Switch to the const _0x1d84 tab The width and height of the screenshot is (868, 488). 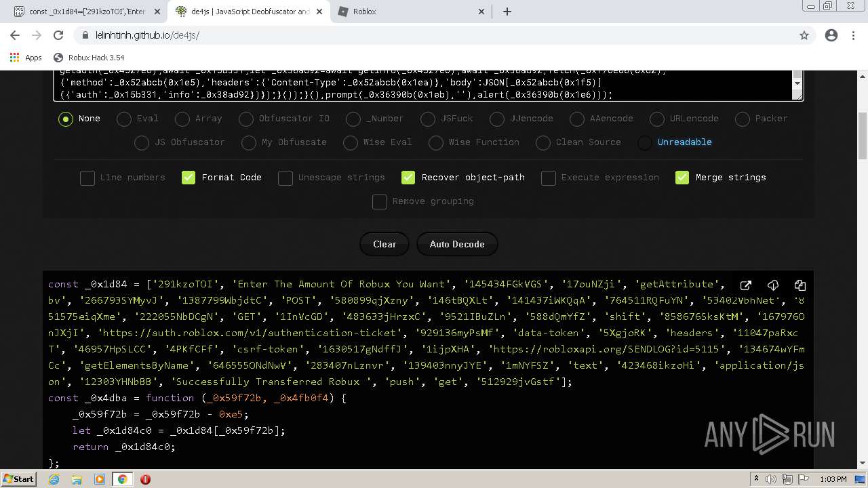[x=87, y=12]
